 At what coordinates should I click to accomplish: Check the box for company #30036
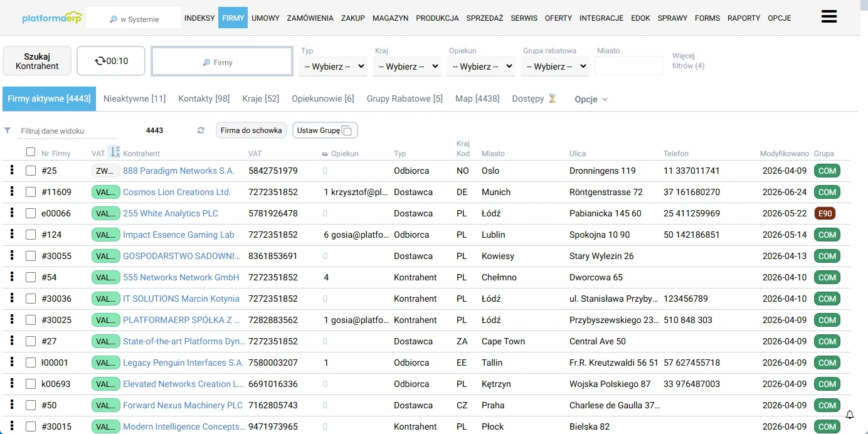pos(31,299)
